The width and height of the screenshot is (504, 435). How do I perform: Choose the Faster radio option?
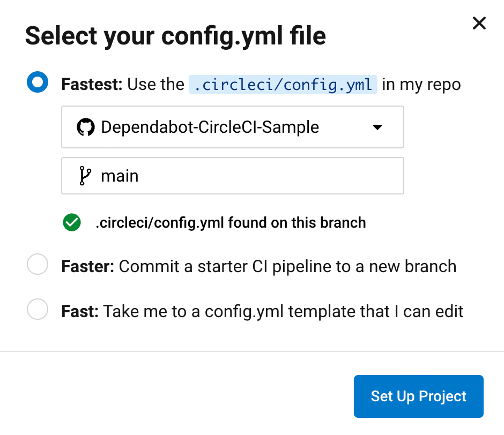coord(38,265)
